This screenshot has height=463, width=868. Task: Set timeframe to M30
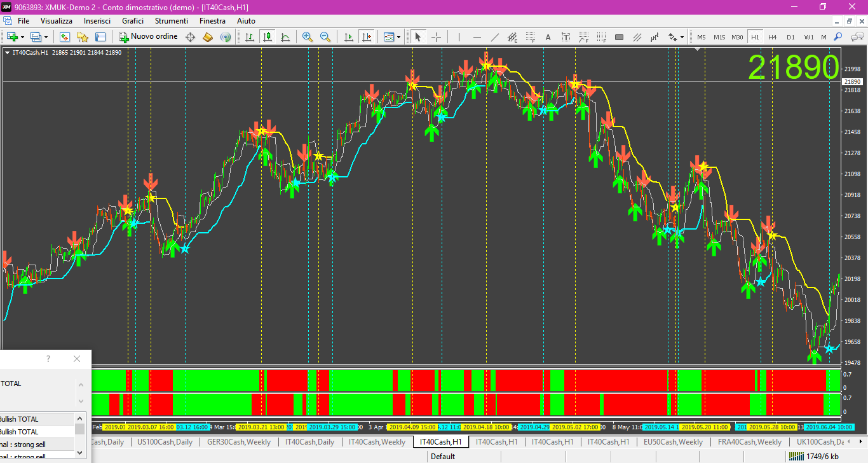point(737,37)
